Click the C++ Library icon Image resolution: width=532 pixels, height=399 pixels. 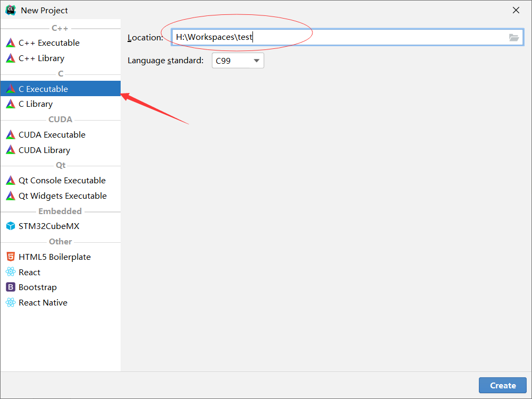11,58
